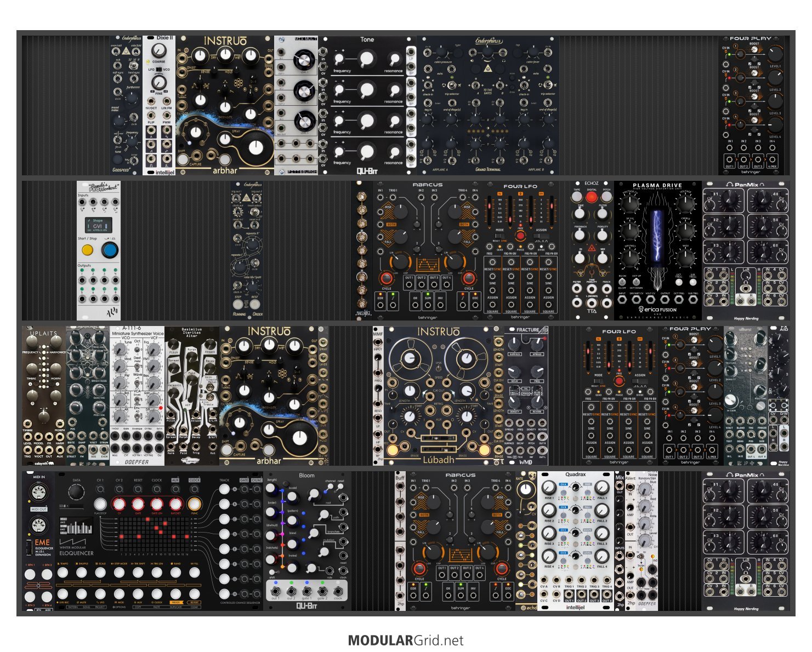Click Pamela's blue encoder knob
The height and width of the screenshot is (652, 812).
click(x=110, y=250)
